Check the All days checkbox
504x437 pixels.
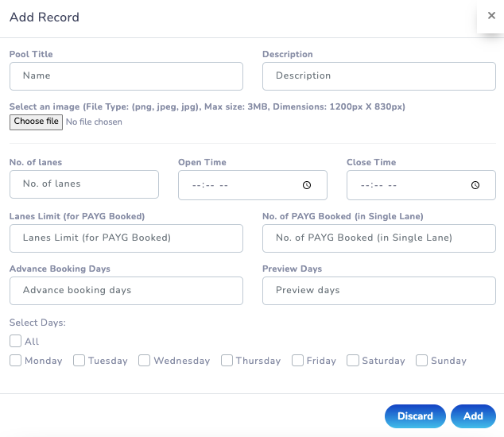click(16, 342)
